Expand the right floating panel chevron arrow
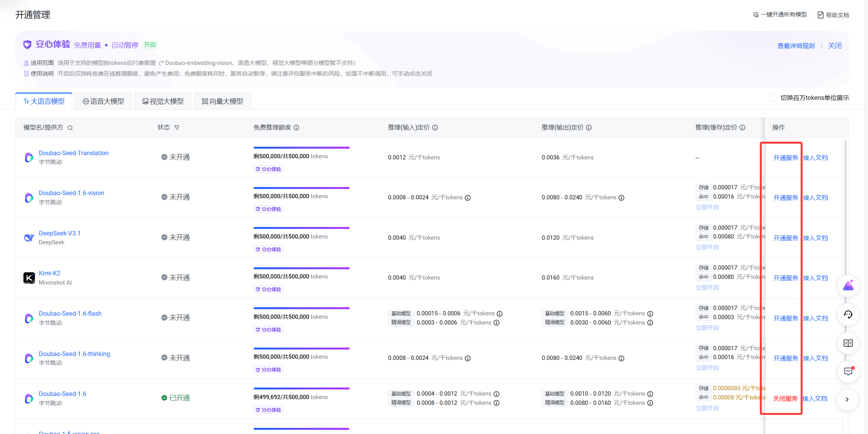The width and height of the screenshot is (868, 434). pyautogui.click(x=847, y=399)
